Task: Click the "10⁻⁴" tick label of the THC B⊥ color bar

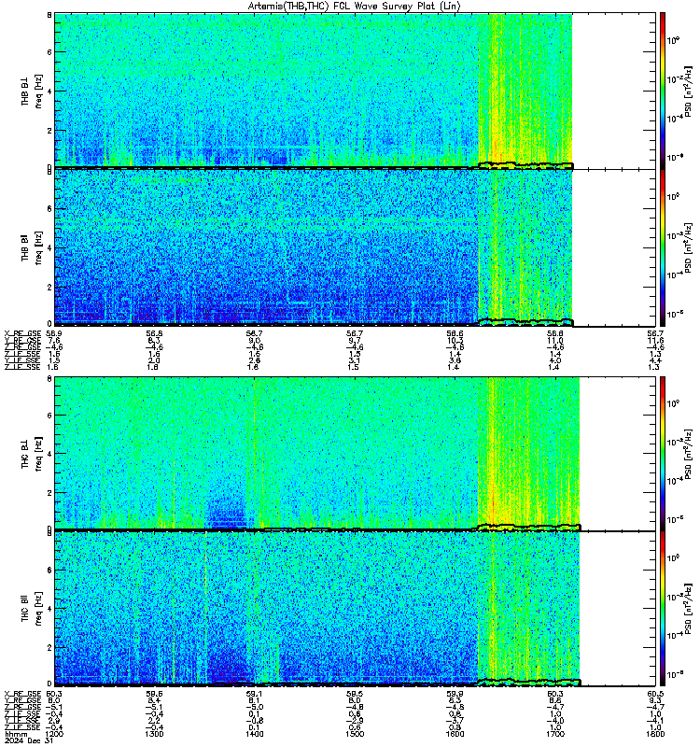Action: click(674, 481)
